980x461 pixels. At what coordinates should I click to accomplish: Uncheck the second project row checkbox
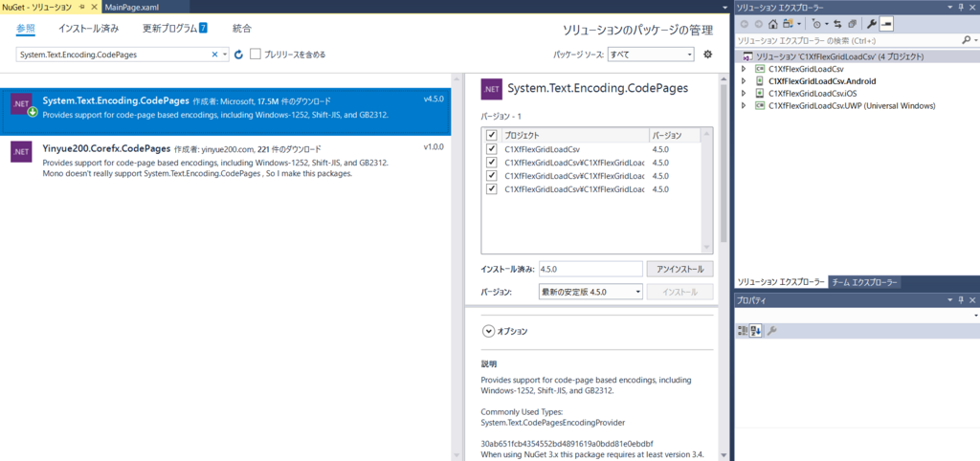(x=492, y=163)
